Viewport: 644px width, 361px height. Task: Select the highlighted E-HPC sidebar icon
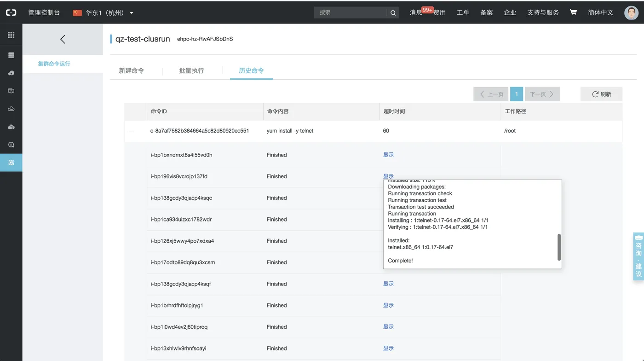pyautogui.click(x=11, y=163)
